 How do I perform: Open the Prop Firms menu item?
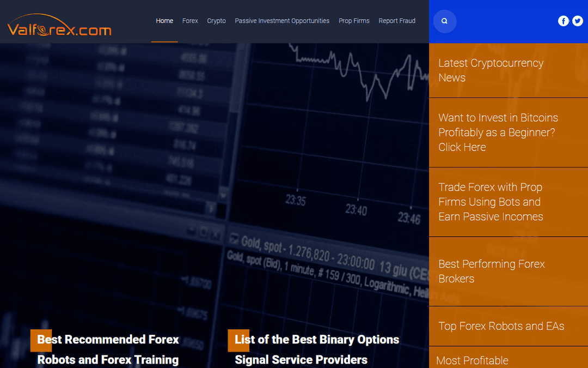[x=354, y=21]
